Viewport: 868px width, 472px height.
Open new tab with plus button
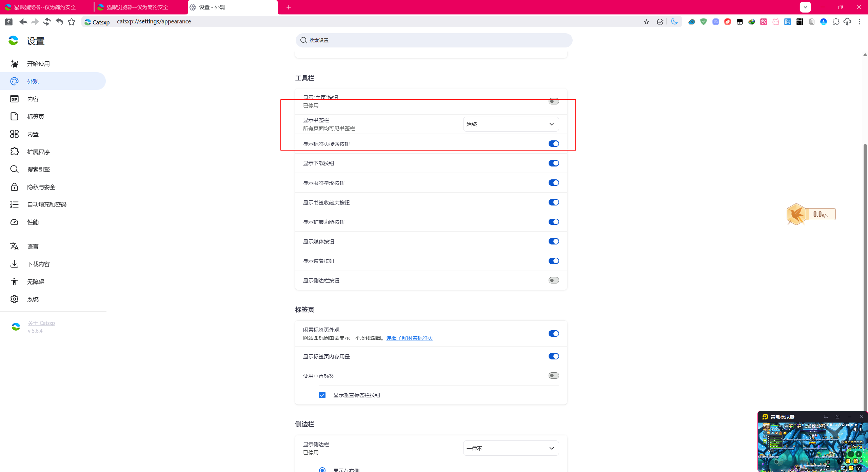(x=289, y=7)
